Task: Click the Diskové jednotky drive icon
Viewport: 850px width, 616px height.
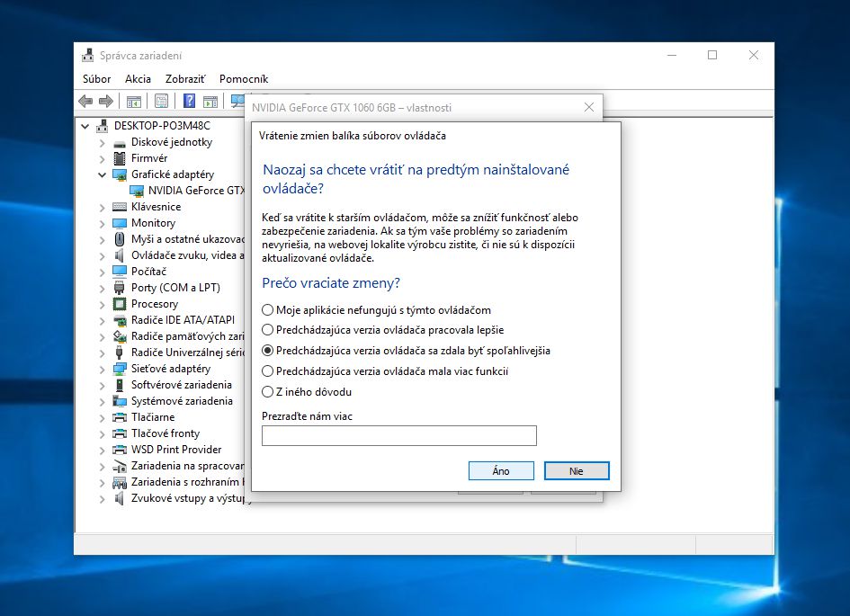Action: (x=120, y=142)
